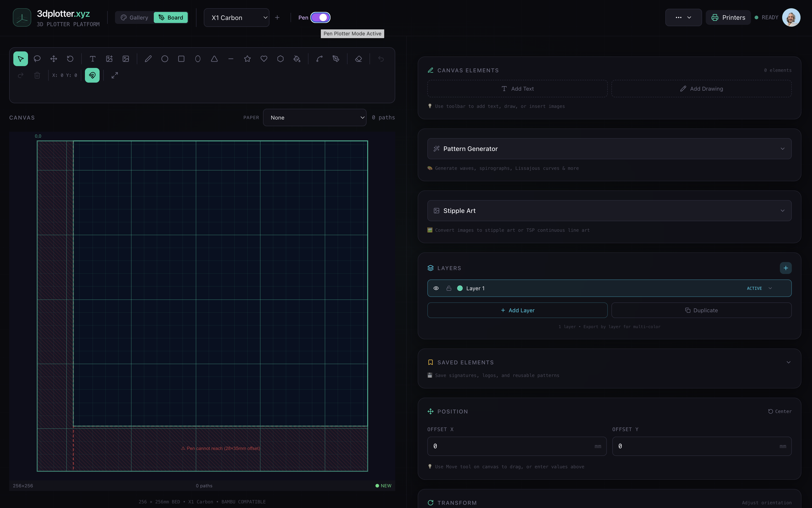Click the fullscreen expand icon

pos(115,75)
